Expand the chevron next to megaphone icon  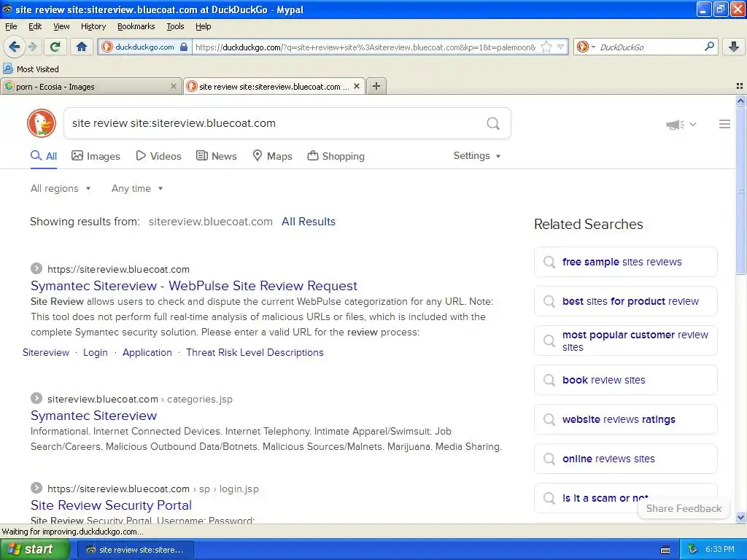coord(693,124)
